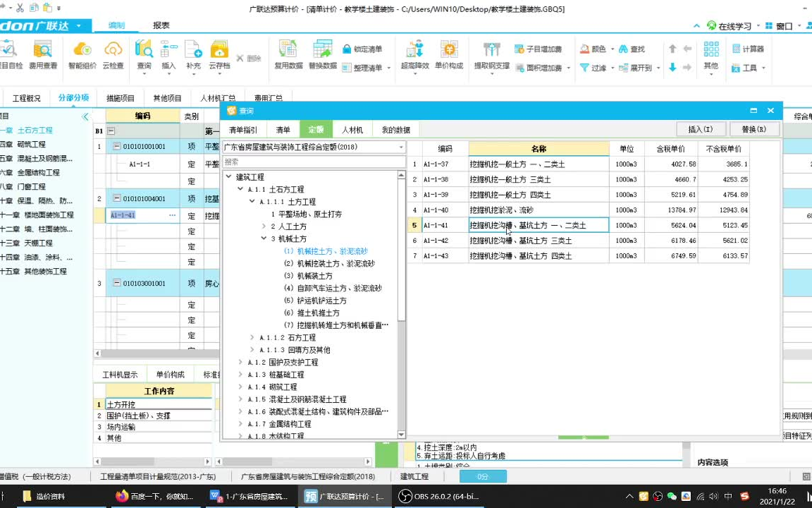The image size is (812, 508).
Task: Open the 颜色 color tool
Action: (x=594, y=49)
